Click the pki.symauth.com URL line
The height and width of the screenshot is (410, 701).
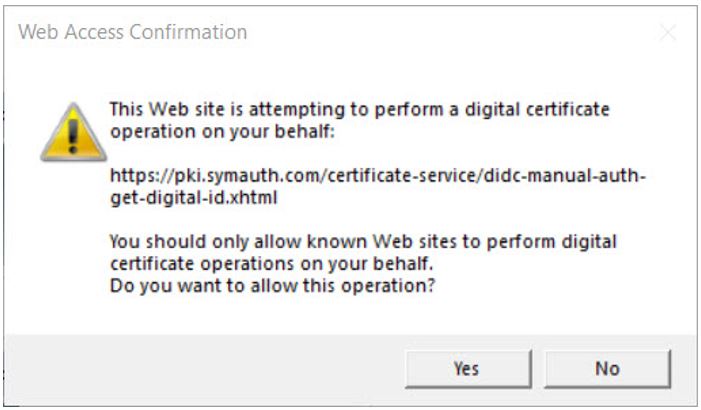378,176
